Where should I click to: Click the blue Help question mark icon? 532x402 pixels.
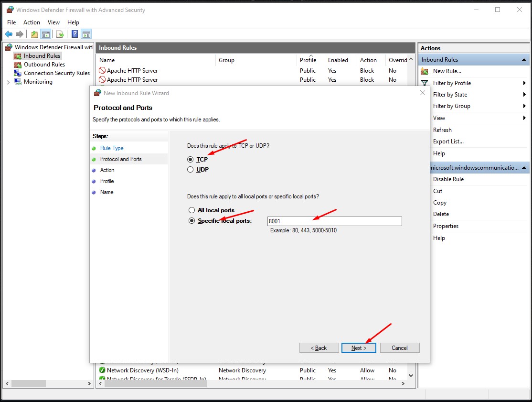tap(75, 34)
